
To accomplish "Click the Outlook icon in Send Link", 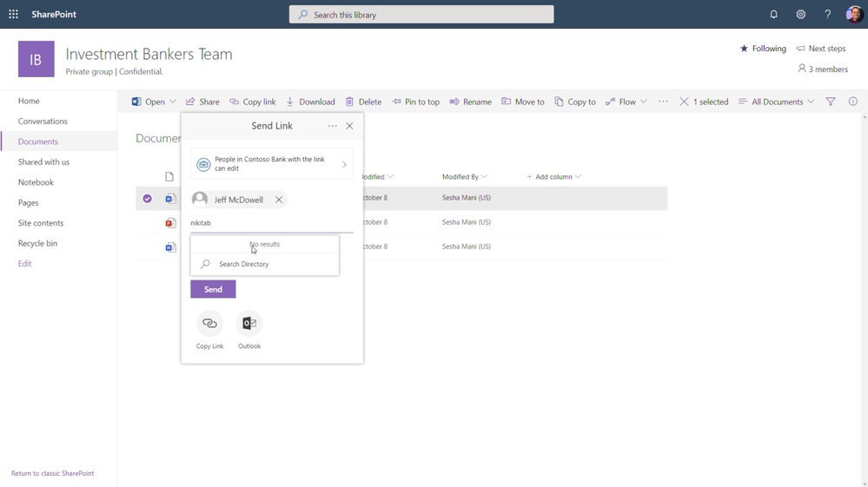I will click(249, 324).
